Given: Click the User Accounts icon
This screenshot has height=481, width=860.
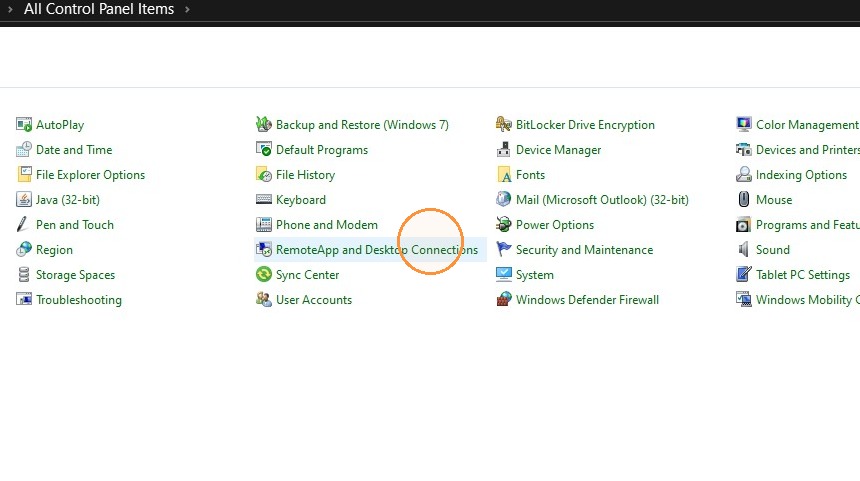Looking at the screenshot, I should pos(264,299).
